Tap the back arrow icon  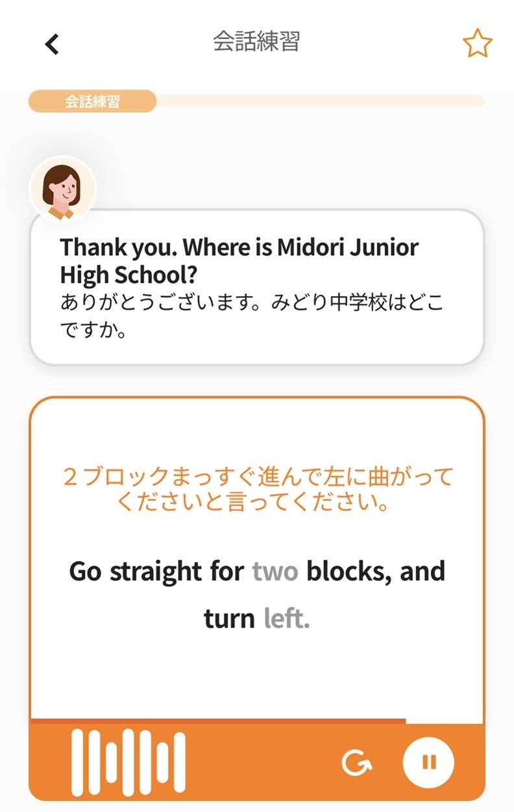[x=52, y=44]
